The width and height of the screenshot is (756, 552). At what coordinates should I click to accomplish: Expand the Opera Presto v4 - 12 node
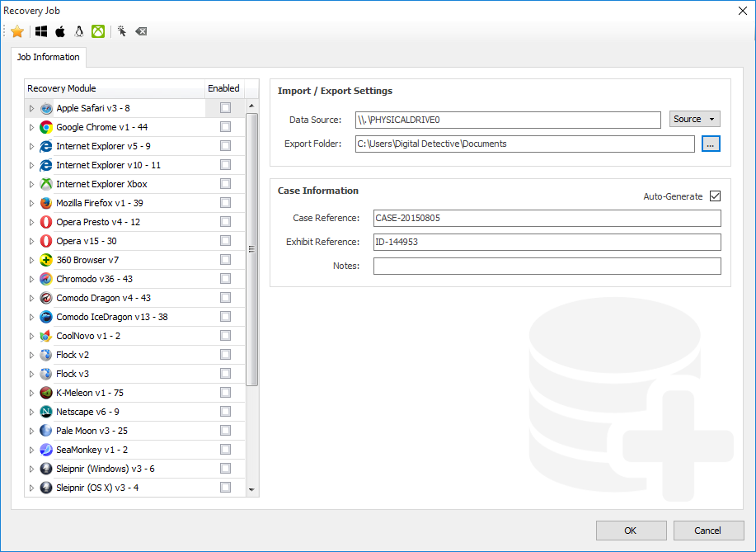(31, 222)
